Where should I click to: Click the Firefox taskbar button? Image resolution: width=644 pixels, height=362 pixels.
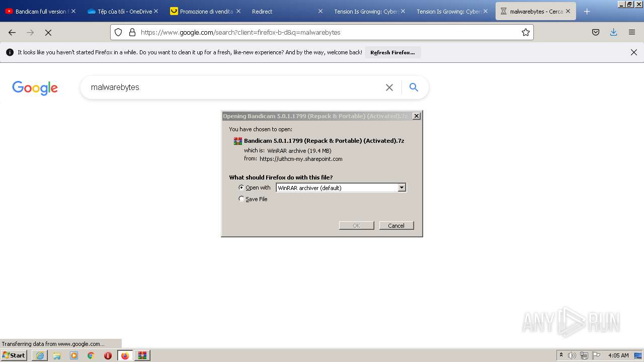click(x=125, y=355)
